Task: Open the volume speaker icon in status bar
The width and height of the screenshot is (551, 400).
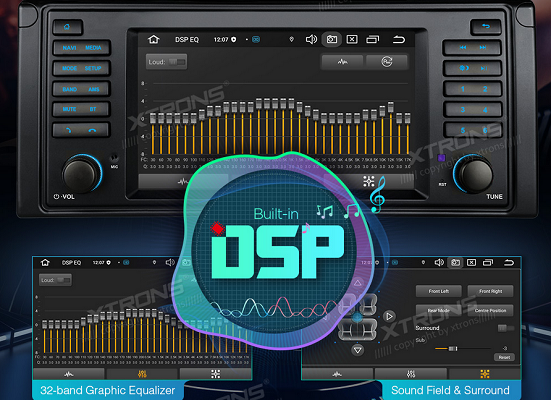Action: (x=311, y=39)
